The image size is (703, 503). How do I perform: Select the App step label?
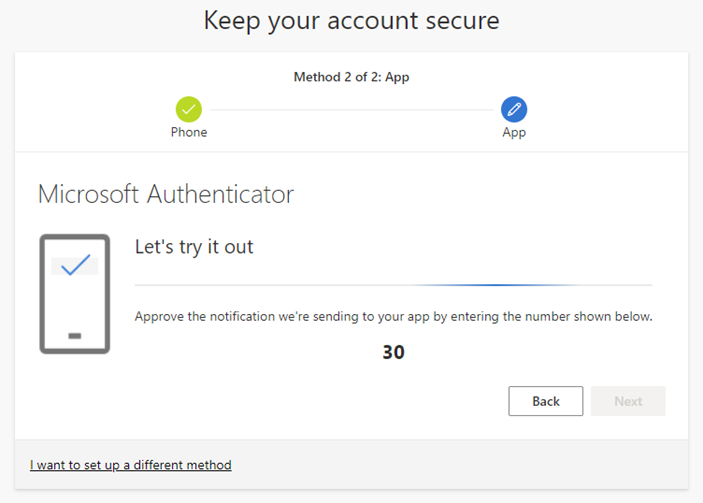tap(514, 132)
